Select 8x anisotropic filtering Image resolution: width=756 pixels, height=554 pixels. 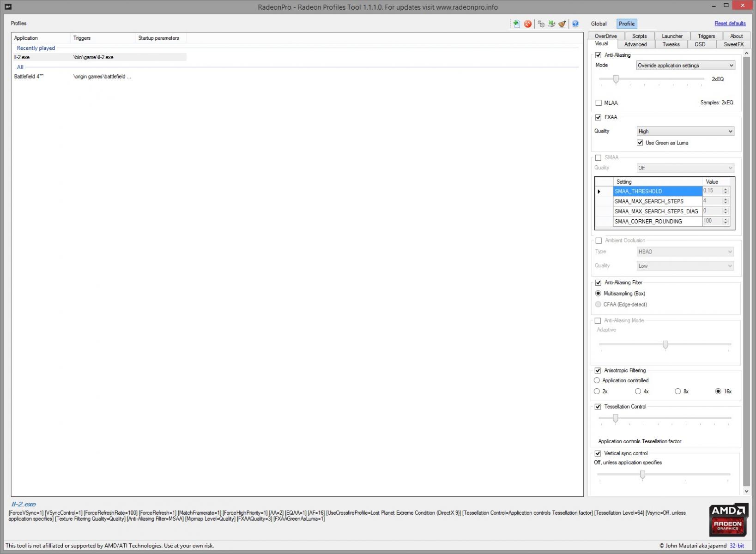[678, 391]
